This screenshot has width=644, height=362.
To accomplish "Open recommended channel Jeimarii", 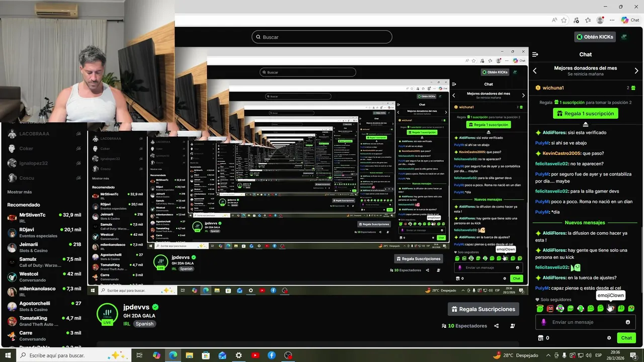I will (44, 247).
